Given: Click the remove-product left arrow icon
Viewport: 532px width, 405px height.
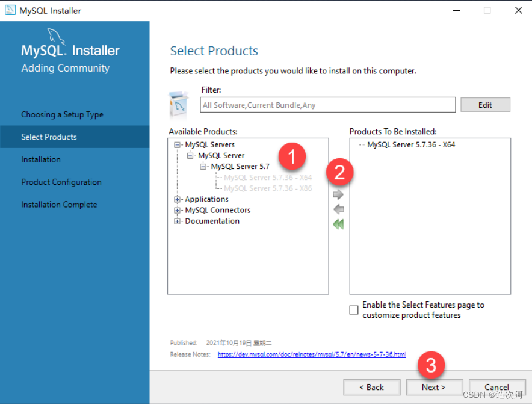Looking at the screenshot, I should tap(339, 209).
